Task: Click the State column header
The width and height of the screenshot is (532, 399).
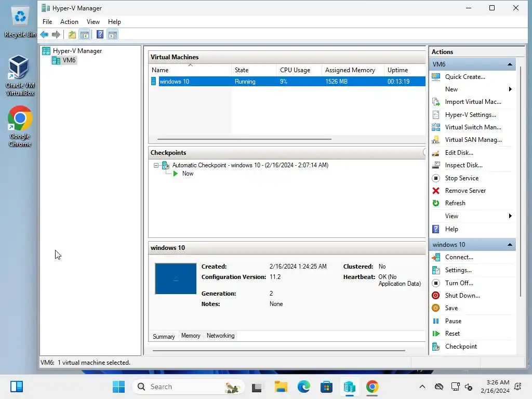Action: pyautogui.click(x=254, y=70)
